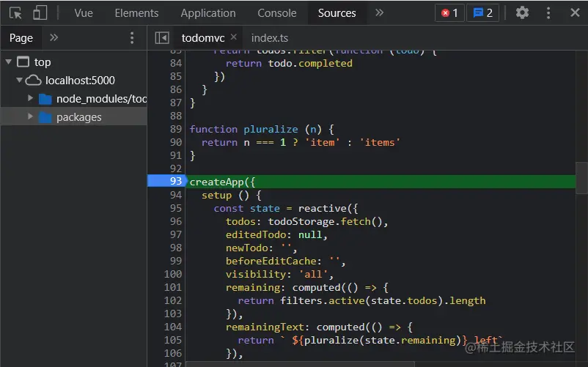Select the packages folder label

[x=78, y=117]
